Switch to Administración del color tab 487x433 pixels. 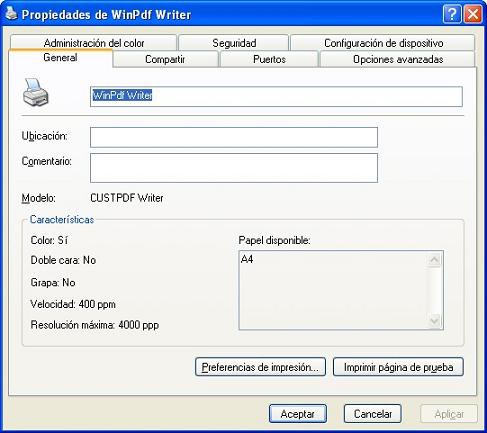click(94, 43)
